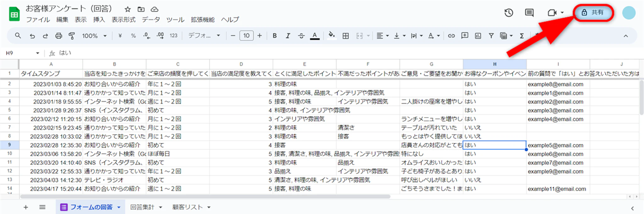Click the print icon

(58, 36)
